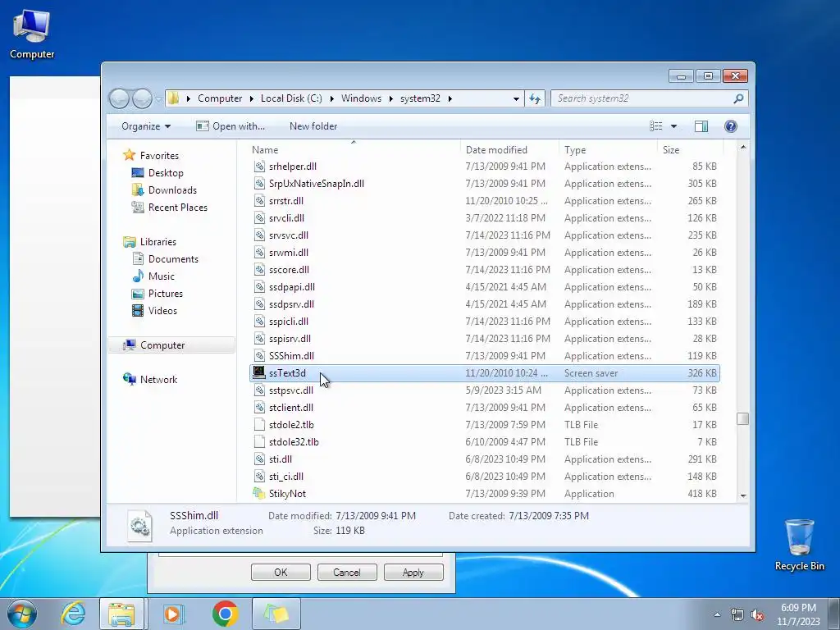Click the refresh icon beside address bar
The height and width of the screenshot is (630, 840).
point(535,98)
